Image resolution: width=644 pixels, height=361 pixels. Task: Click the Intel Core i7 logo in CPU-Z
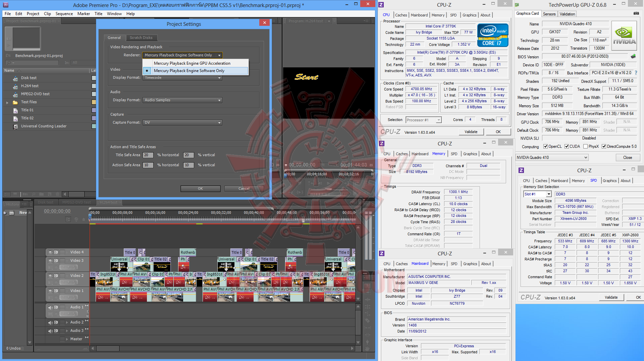click(x=493, y=35)
